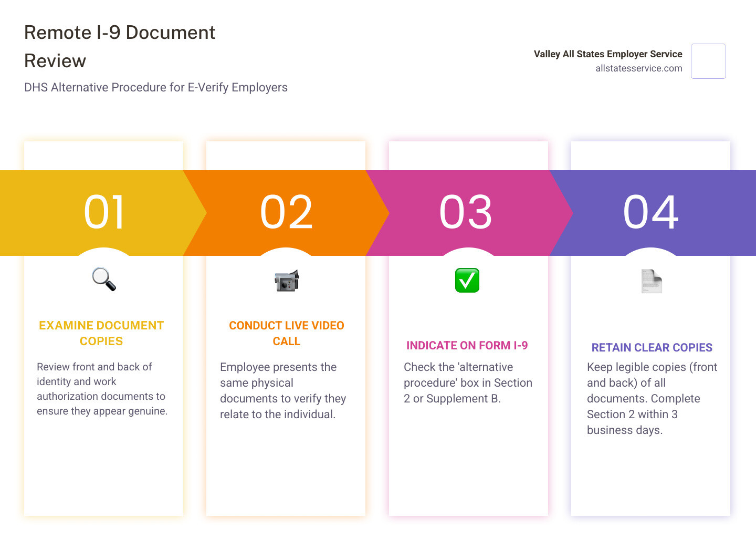Open the allstatesservice.com link
Viewport: 756px width, 538px height.
(638, 68)
